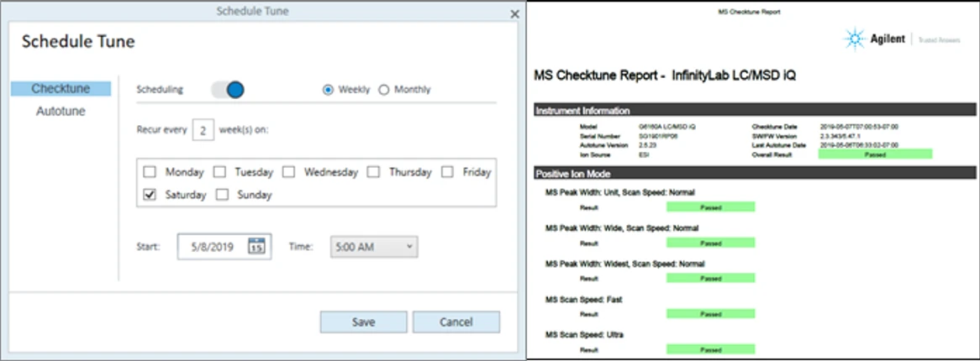Select the Weekly radio button
Screen dimensions: 980x361
(x=328, y=89)
